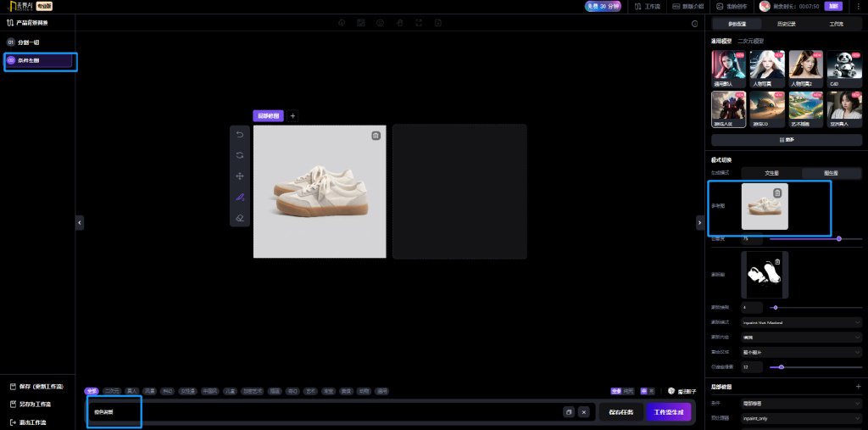This screenshot has height=430, width=868.
Task: Toggle the 二次元 tag filter chip
Action: pos(113,391)
